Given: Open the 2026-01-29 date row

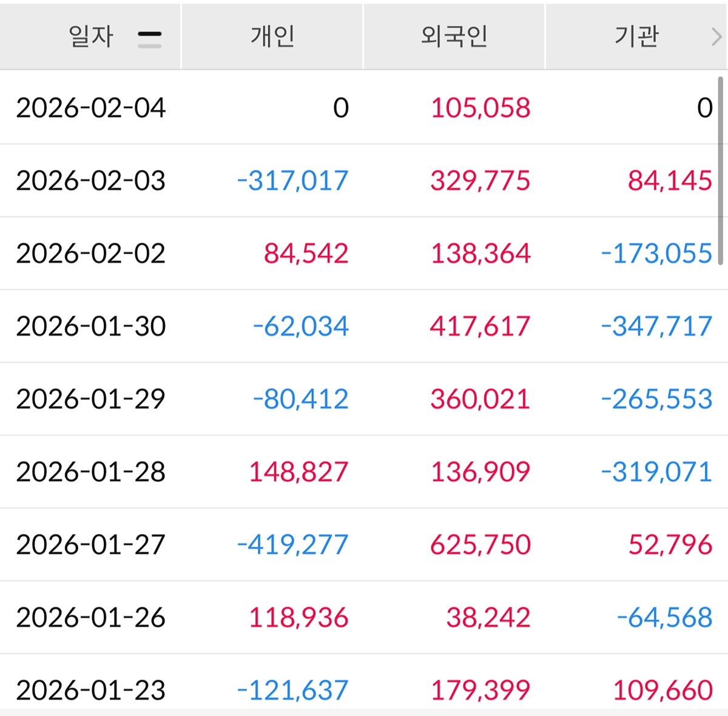Looking at the screenshot, I should [91, 399].
